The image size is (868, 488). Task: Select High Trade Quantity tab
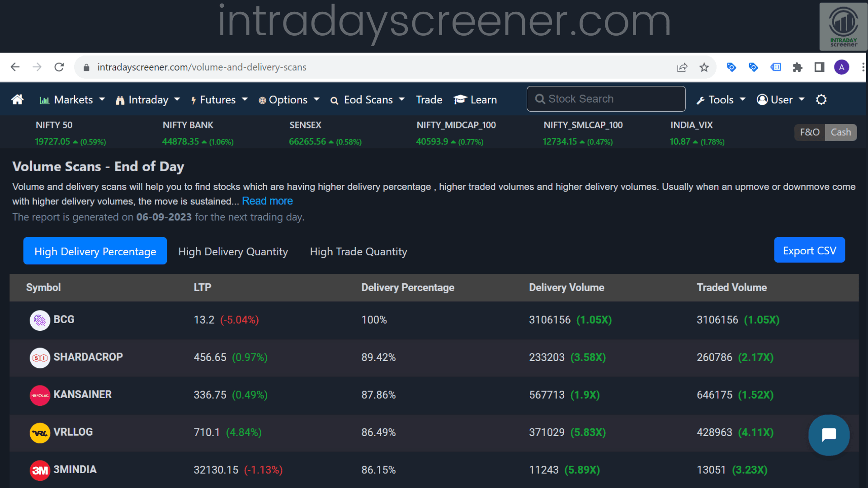[359, 251]
